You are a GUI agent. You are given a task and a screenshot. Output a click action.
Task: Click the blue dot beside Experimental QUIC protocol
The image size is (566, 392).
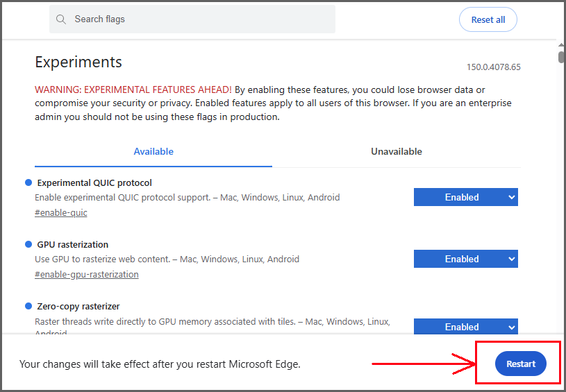(x=28, y=182)
